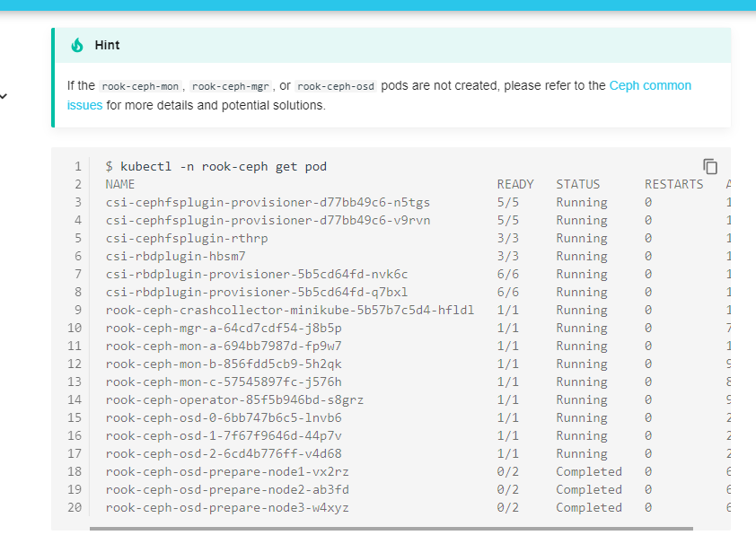Click Running status of rook-ceph-mgr-a row
Image resolution: width=756 pixels, height=544 pixels.
coord(582,328)
